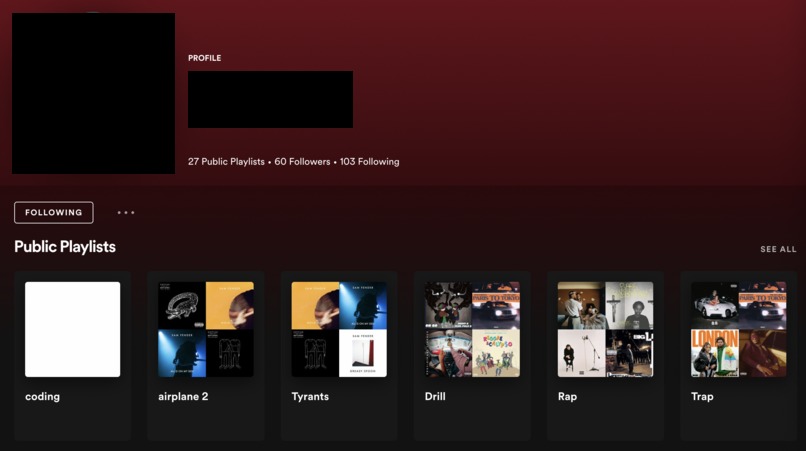
Task: Open the Trap playlist cover
Action: point(739,329)
